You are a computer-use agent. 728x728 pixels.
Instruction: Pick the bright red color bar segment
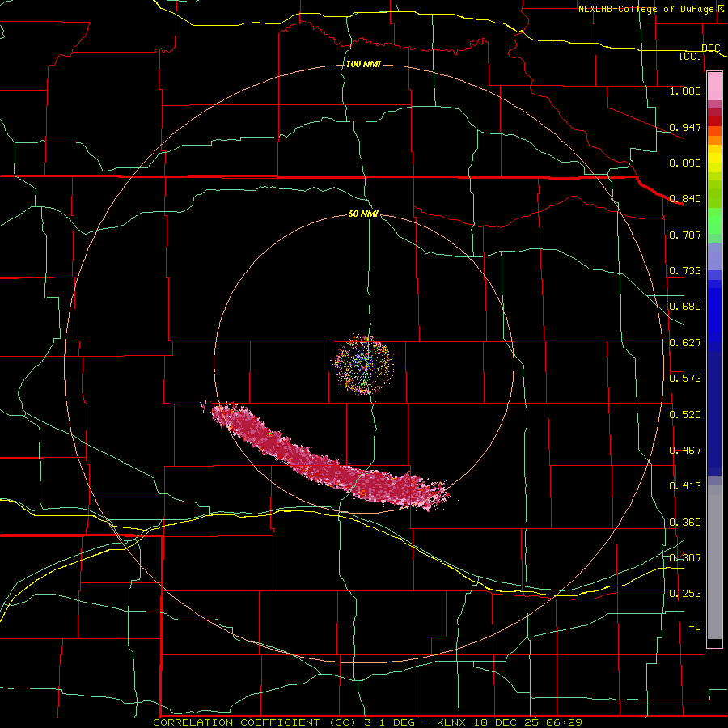click(x=714, y=121)
